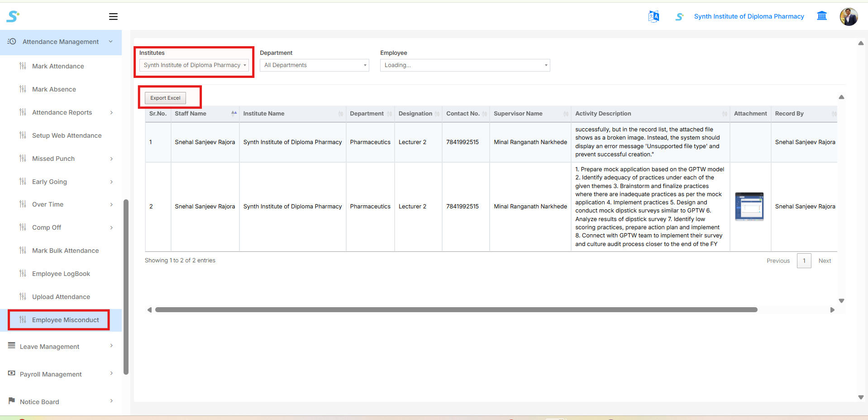868x420 pixels.
Task: Sort table by Staff Name arrows
Action: tap(234, 113)
